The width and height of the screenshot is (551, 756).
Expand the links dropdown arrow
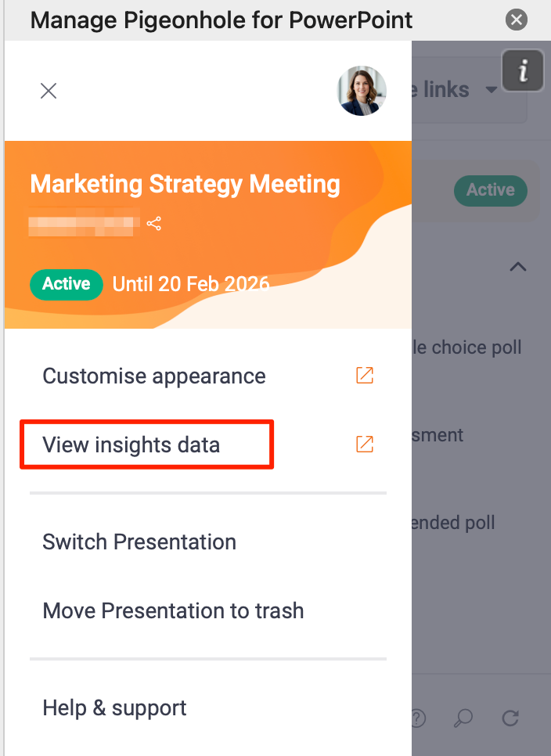(x=492, y=90)
